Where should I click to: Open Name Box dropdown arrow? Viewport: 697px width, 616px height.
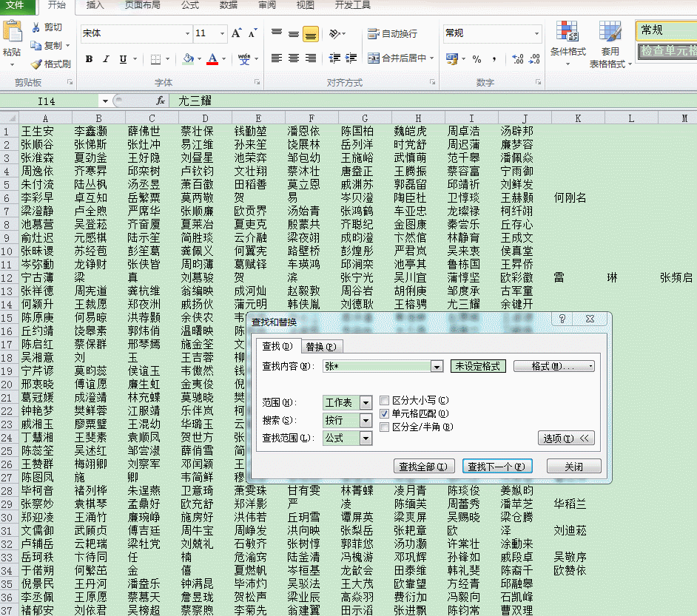coord(105,101)
